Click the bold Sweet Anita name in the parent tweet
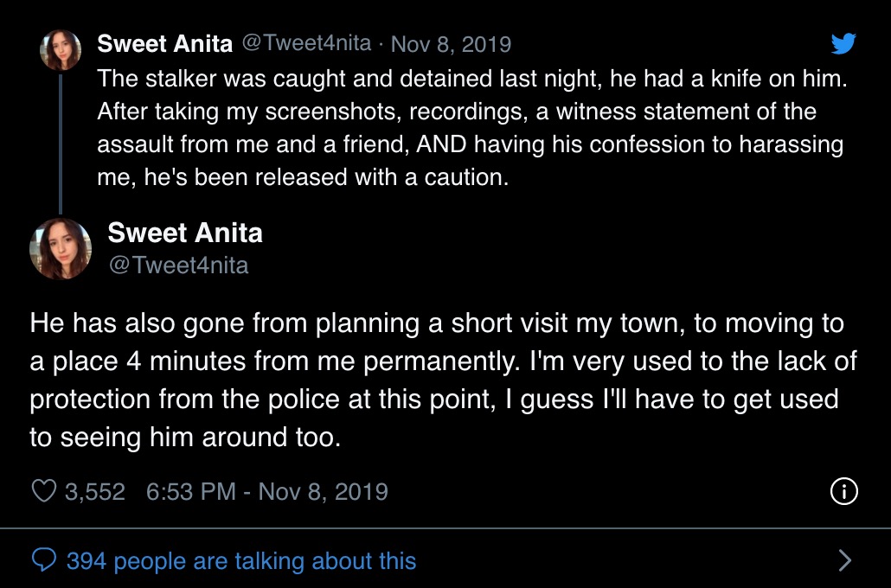Screen dimensions: 891x588 tap(164, 44)
